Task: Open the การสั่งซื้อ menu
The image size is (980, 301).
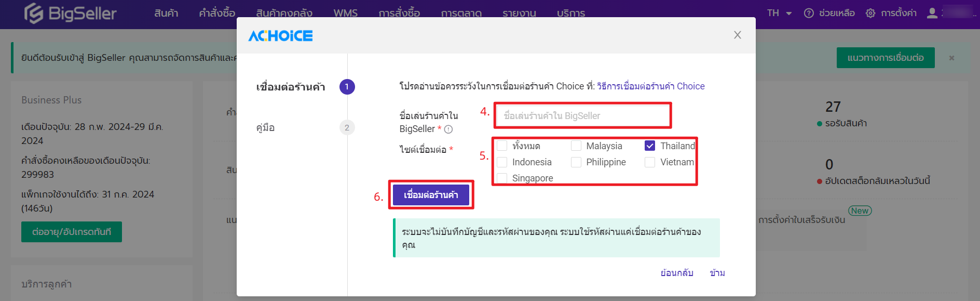Action: (x=399, y=13)
